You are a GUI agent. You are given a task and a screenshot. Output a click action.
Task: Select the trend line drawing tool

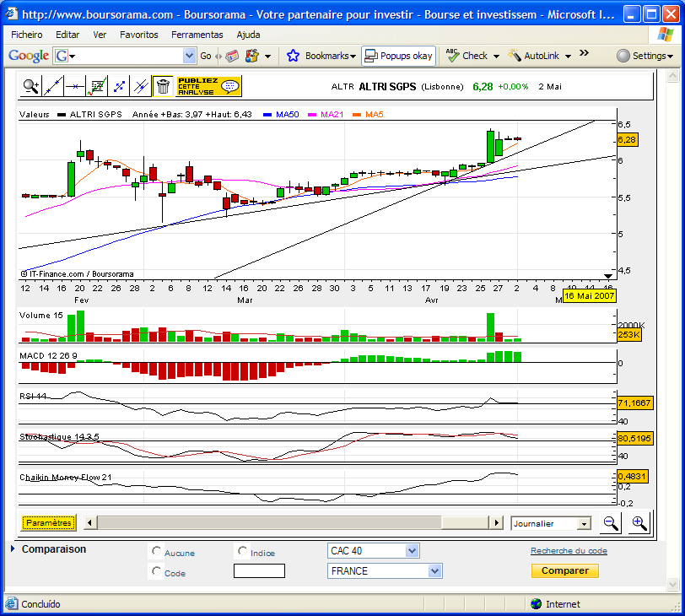(53, 86)
